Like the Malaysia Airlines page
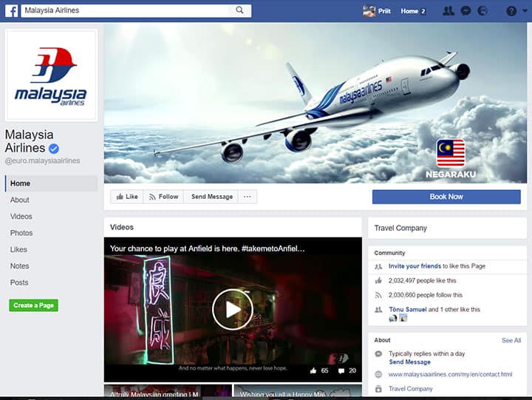532x400 pixels. click(127, 197)
